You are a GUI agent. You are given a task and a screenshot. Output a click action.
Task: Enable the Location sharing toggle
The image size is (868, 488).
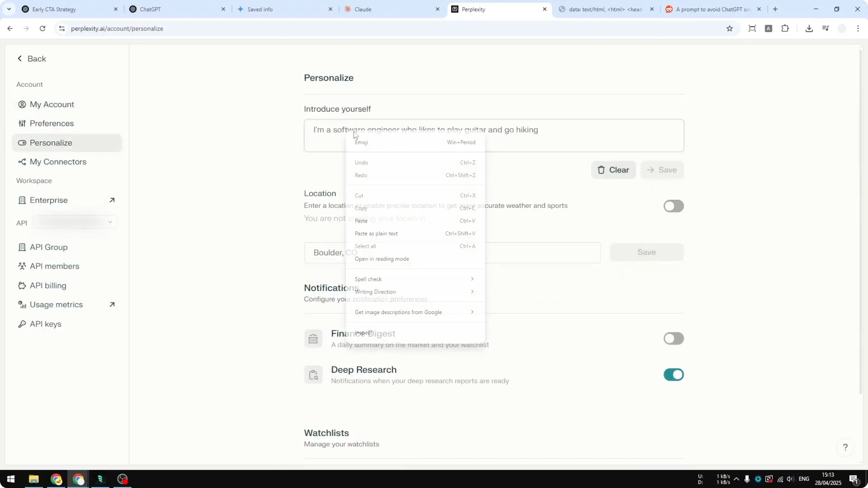click(673, 206)
